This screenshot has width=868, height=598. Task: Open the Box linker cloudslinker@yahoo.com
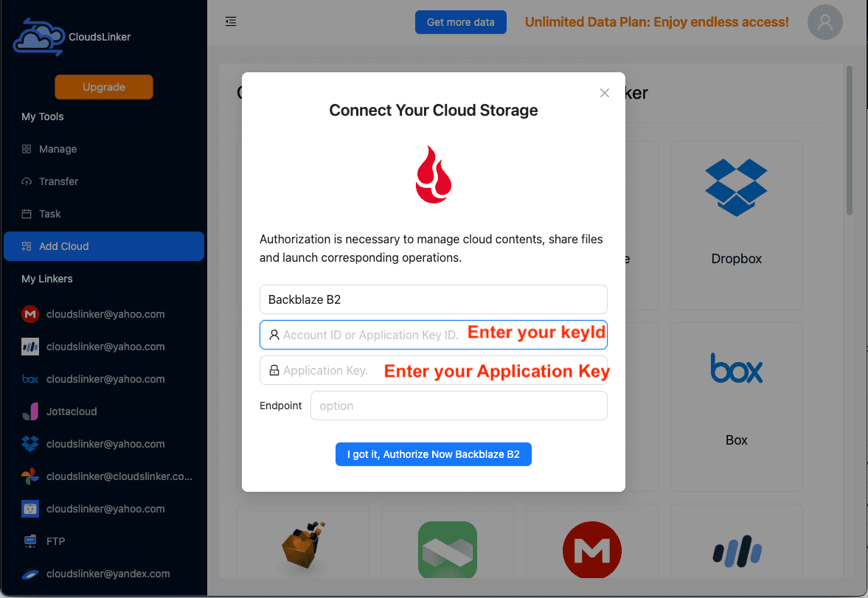[104, 379]
